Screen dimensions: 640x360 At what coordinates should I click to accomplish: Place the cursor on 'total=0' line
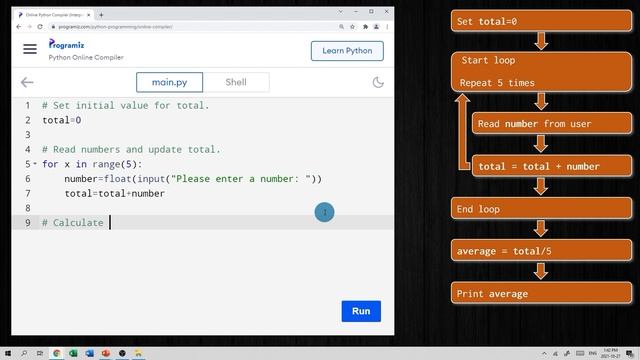[x=62, y=120]
